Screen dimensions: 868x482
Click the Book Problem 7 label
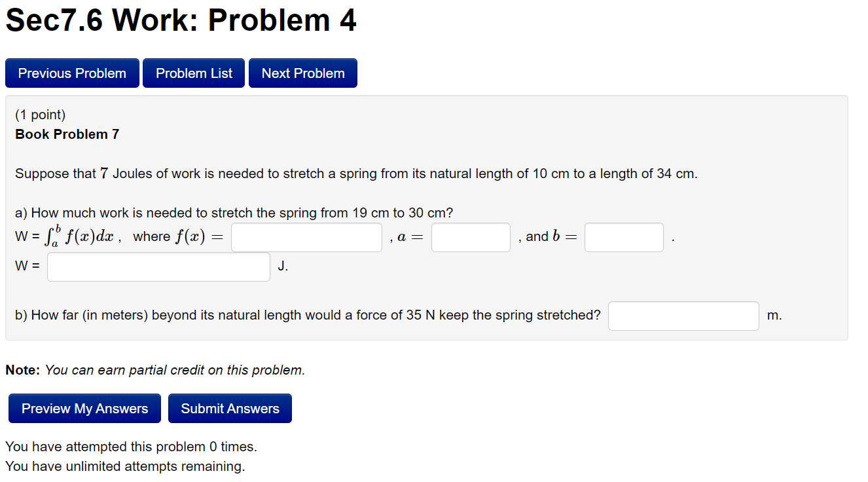tap(66, 134)
